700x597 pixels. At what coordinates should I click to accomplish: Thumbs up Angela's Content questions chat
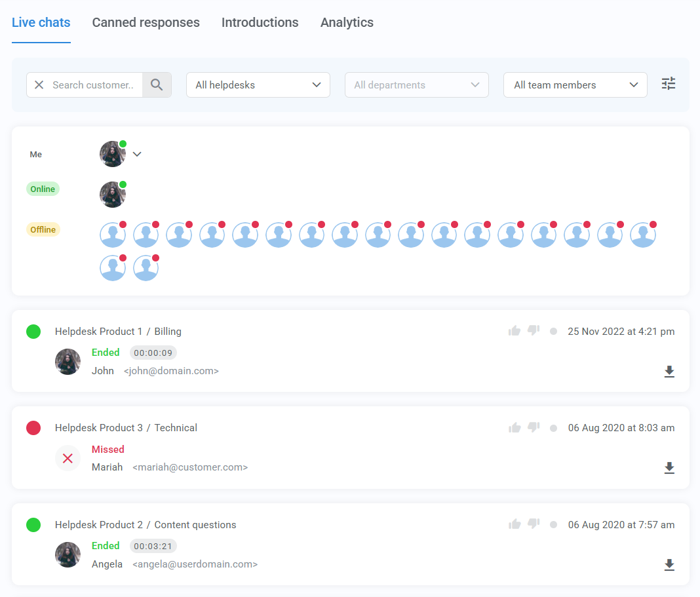click(514, 524)
